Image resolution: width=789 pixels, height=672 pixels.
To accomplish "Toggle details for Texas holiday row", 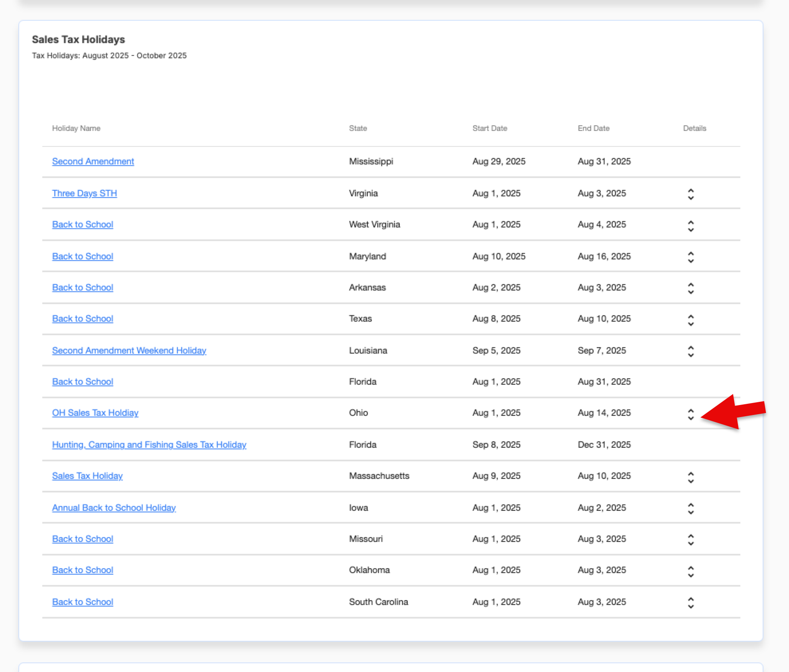I will [x=690, y=320].
